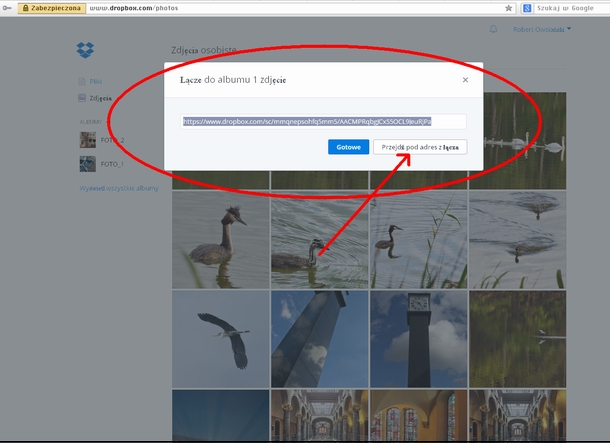
Task: Open the crested grebe close-up photo
Action: click(221, 240)
